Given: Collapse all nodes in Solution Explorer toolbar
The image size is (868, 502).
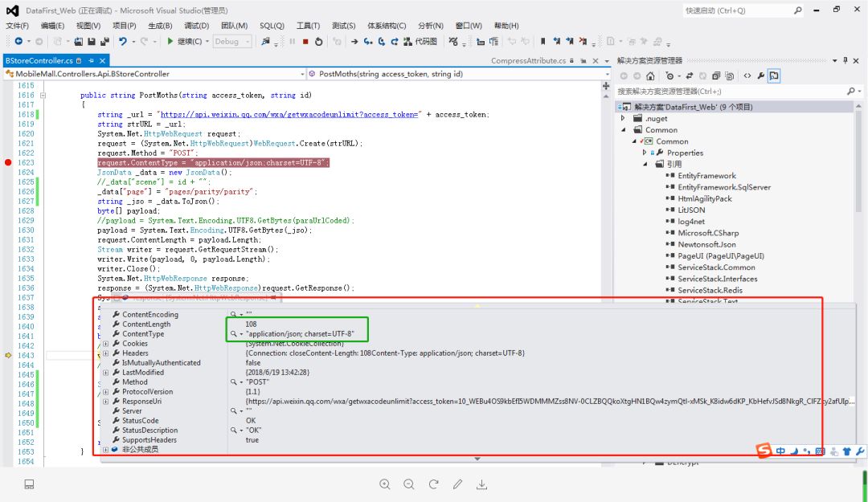Looking at the screenshot, I should [716, 76].
